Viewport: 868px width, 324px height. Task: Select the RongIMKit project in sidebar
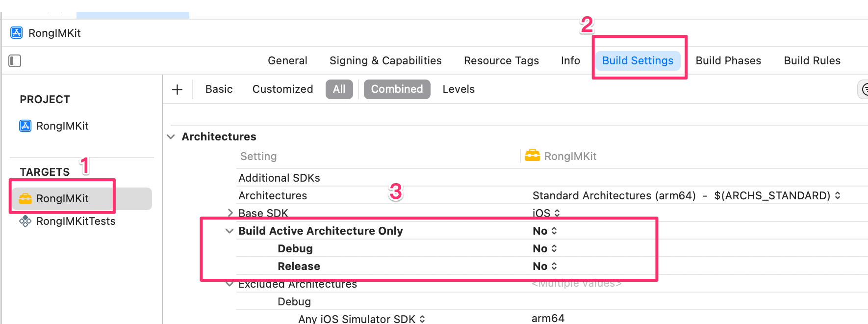click(x=62, y=126)
